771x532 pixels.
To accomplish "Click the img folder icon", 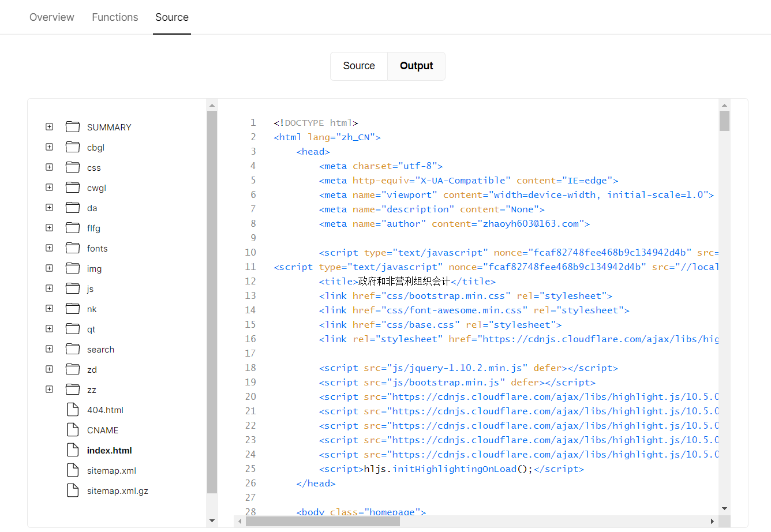I will [73, 268].
